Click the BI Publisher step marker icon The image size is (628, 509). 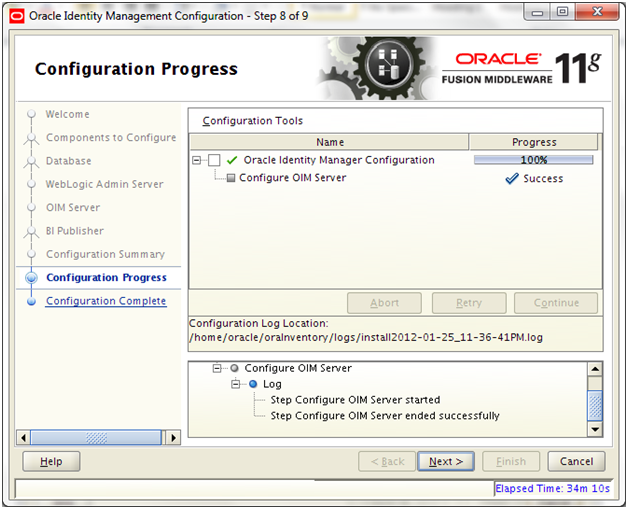(31, 231)
